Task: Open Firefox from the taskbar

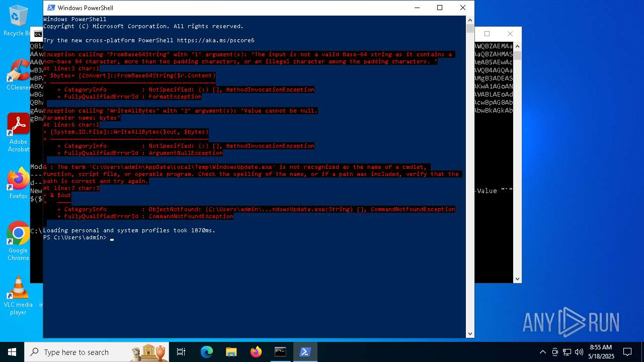Action: [256, 352]
